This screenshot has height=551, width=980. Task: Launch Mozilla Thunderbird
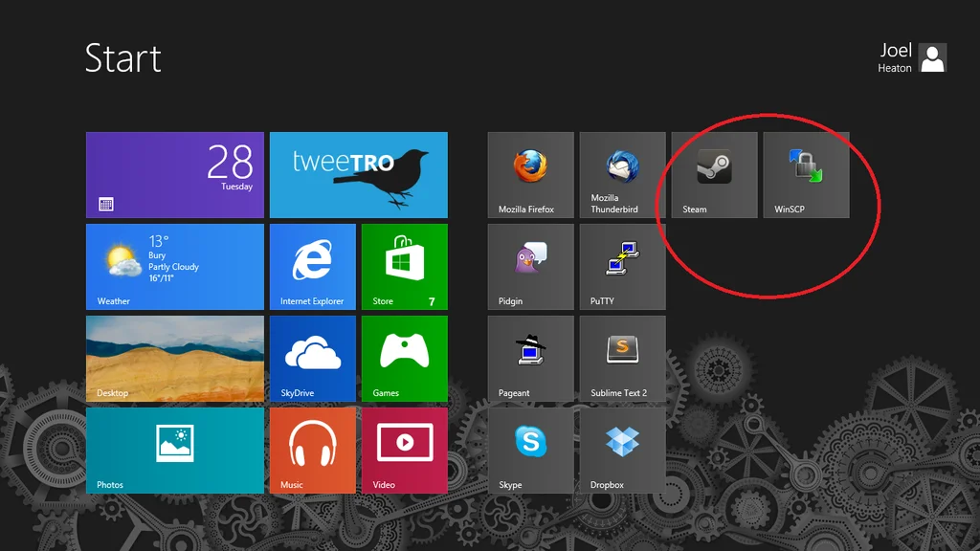click(x=622, y=175)
